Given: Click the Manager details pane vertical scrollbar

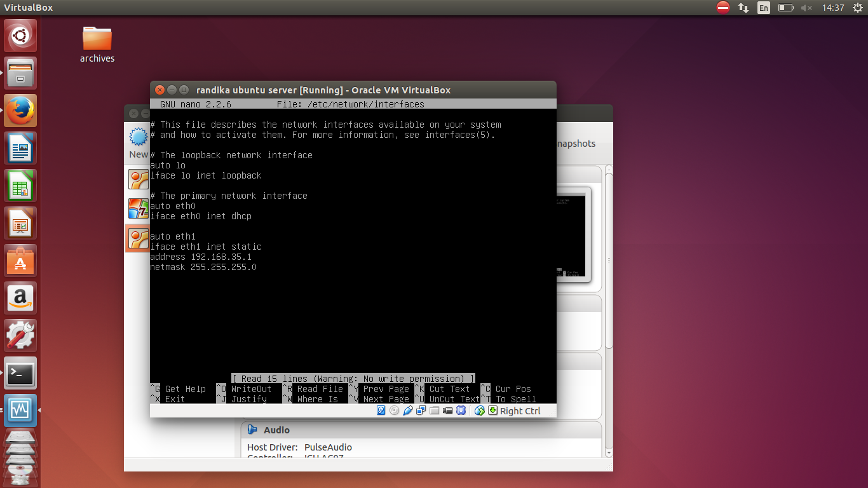Looking at the screenshot, I should (x=609, y=261).
